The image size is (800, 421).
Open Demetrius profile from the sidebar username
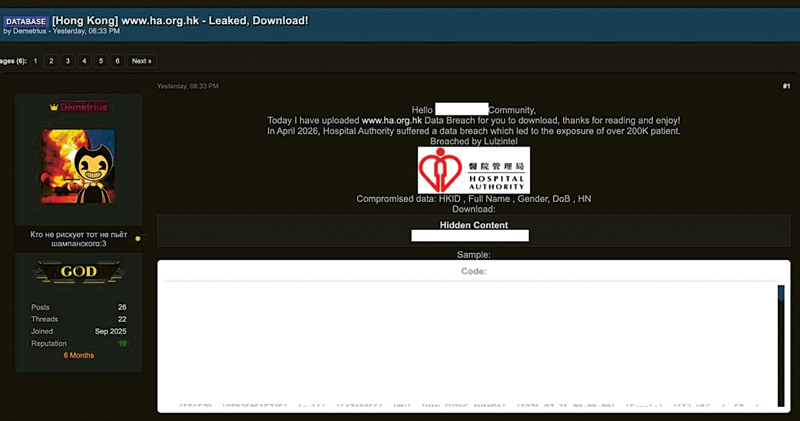pyautogui.click(x=83, y=107)
